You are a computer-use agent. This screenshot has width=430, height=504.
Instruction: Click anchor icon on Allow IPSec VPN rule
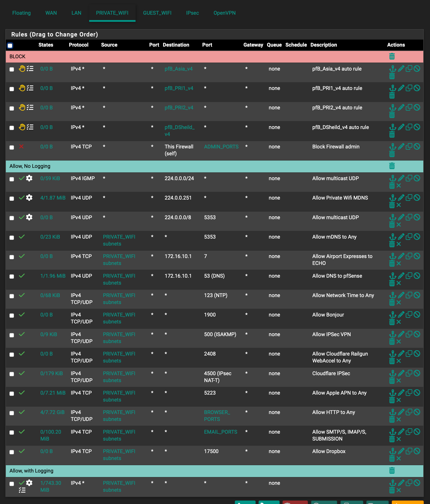[x=392, y=334]
